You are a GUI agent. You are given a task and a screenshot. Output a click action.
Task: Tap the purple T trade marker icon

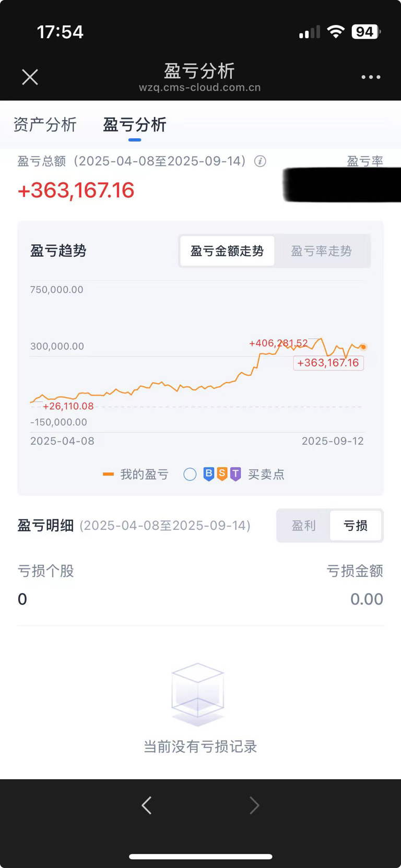pos(235,474)
